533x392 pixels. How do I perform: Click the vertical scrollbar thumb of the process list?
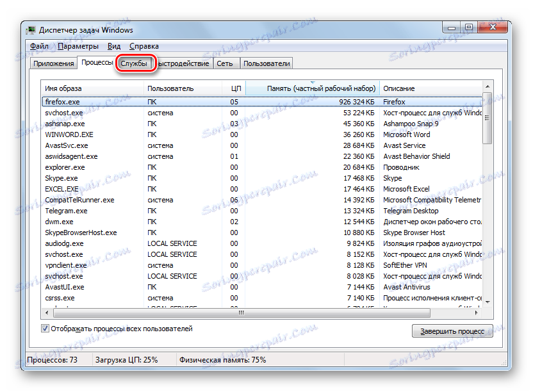[x=488, y=118]
